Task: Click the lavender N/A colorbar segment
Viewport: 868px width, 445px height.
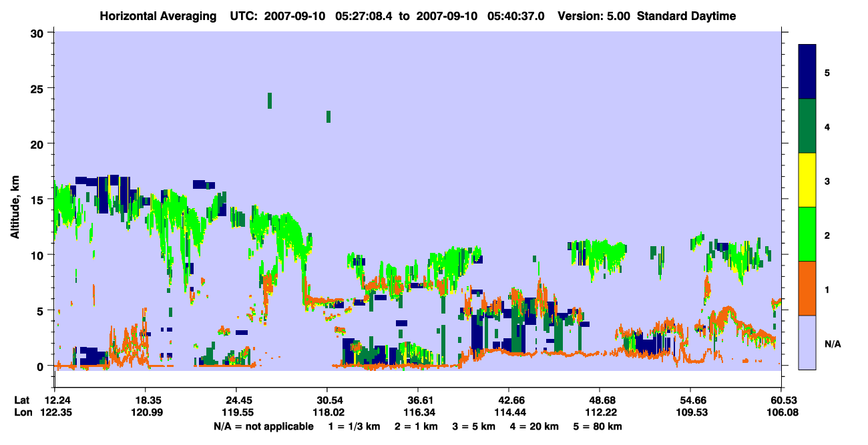Action: (807, 342)
